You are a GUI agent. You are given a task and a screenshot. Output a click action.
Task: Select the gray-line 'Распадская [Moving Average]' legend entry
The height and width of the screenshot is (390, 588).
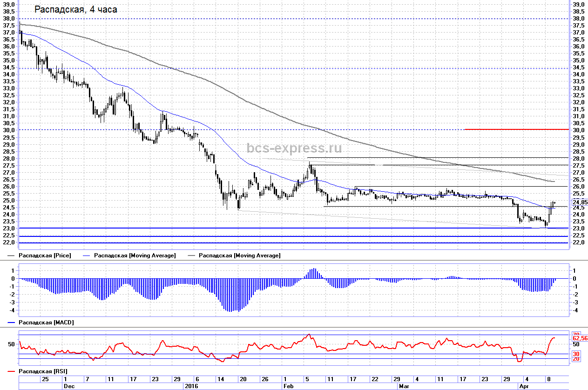tap(240, 256)
